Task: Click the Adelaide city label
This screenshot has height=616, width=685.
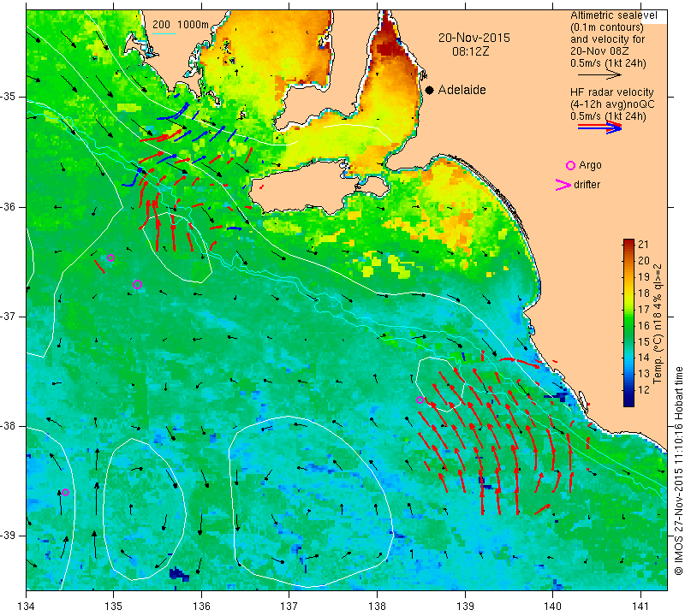Action: pos(462,90)
